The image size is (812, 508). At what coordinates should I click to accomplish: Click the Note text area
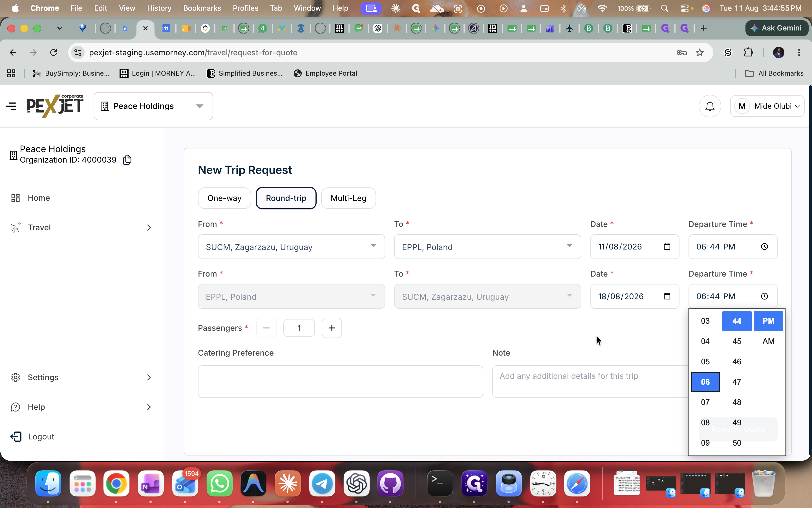(x=591, y=382)
